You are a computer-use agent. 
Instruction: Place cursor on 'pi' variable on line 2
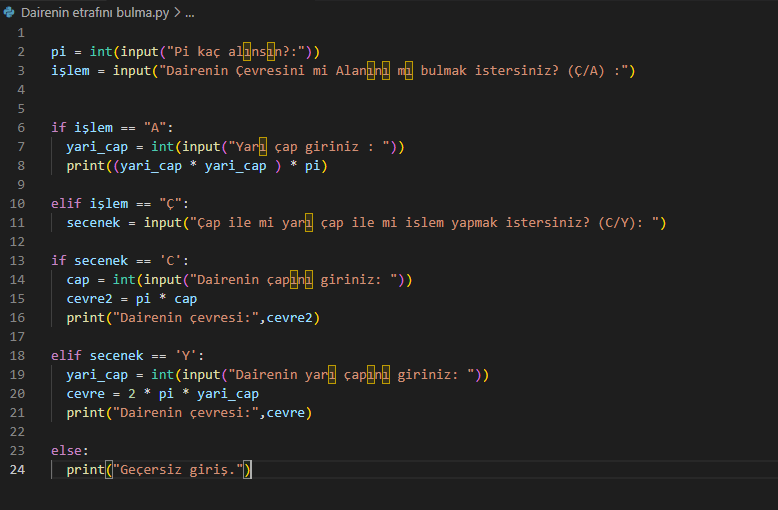click(x=59, y=52)
